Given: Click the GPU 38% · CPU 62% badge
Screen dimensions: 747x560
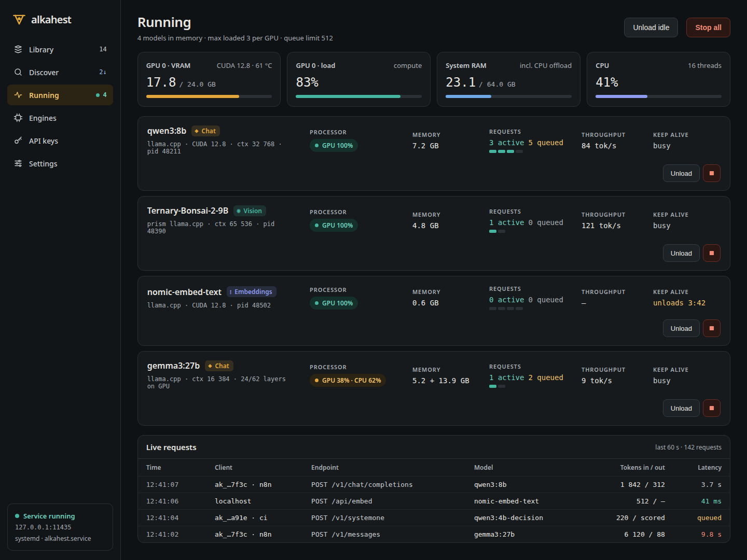Looking at the screenshot, I should coord(348,381).
